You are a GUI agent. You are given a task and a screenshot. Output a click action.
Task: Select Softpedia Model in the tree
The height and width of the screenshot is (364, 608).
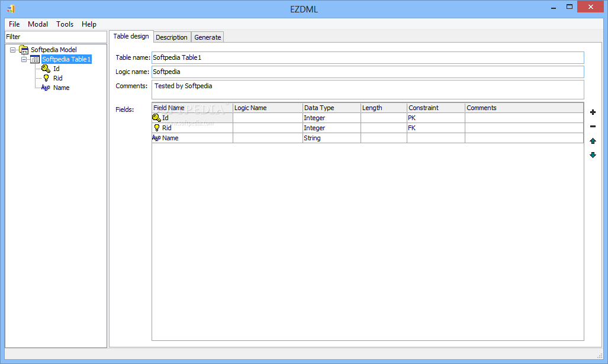point(53,50)
